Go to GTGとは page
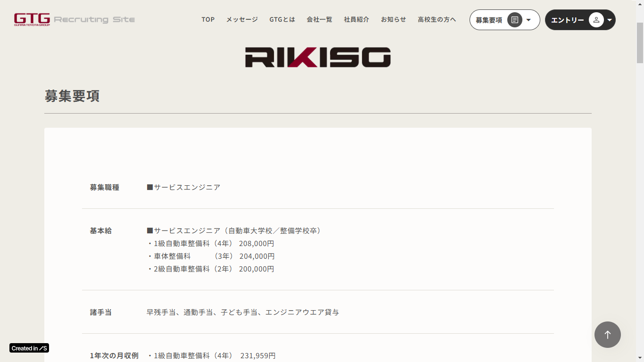Viewport: 644px width, 362px height. [282, 19]
